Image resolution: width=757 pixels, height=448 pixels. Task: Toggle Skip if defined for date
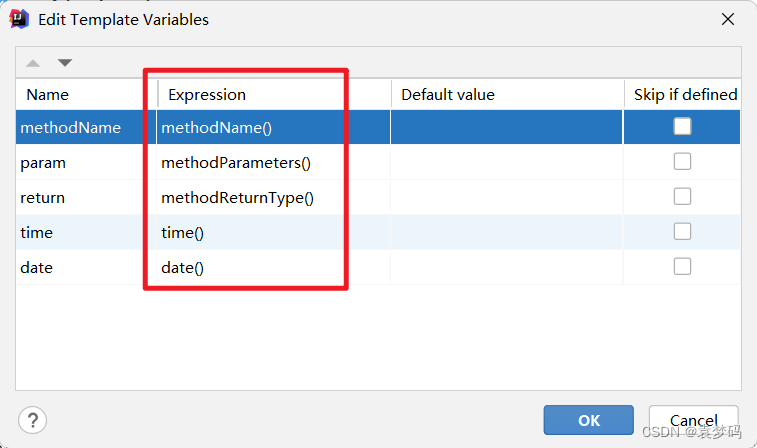coord(682,267)
